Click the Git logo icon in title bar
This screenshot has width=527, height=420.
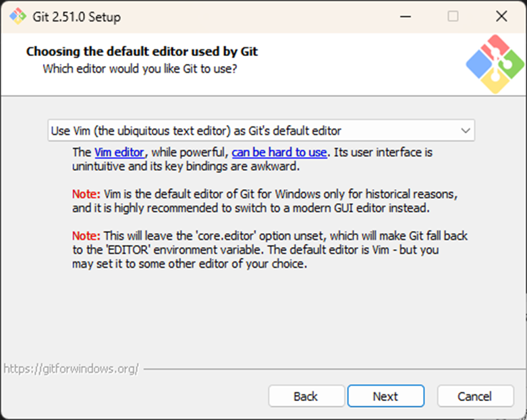coord(17,16)
